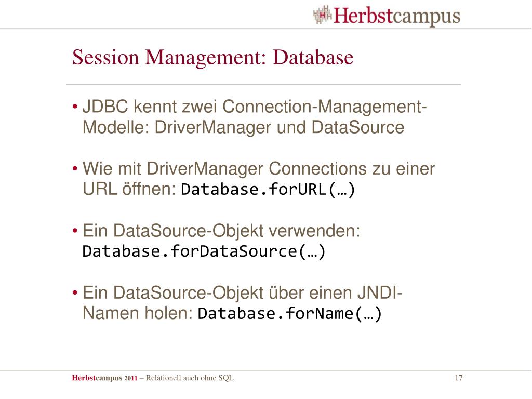
Task: Click the first bullet dot before JDBC
Action: [75, 107]
